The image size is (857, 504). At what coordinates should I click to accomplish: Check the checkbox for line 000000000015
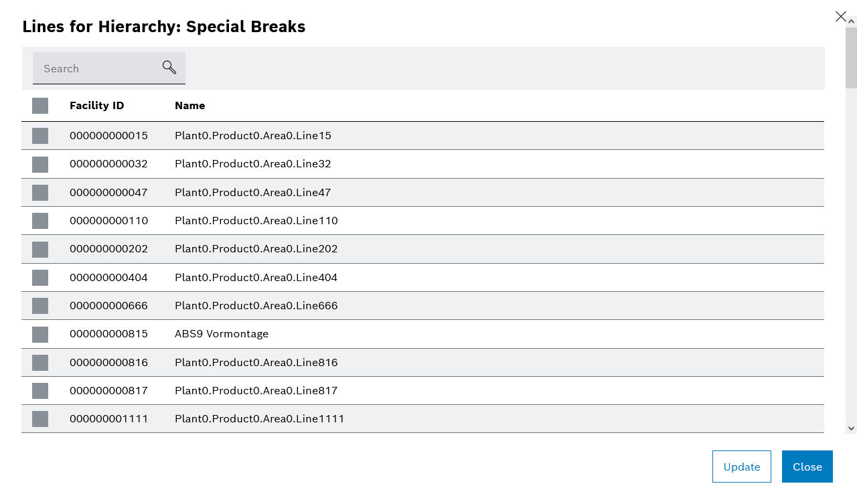click(40, 135)
